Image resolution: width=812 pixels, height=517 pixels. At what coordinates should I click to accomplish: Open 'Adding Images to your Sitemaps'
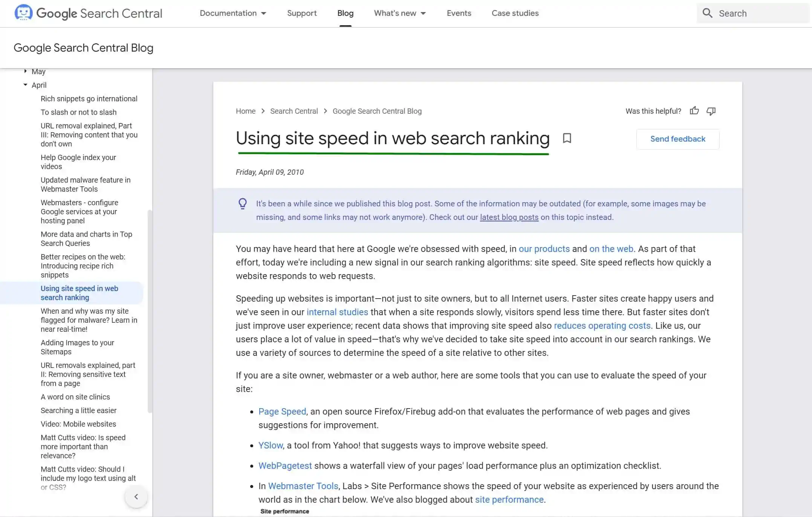click(77, 347)
